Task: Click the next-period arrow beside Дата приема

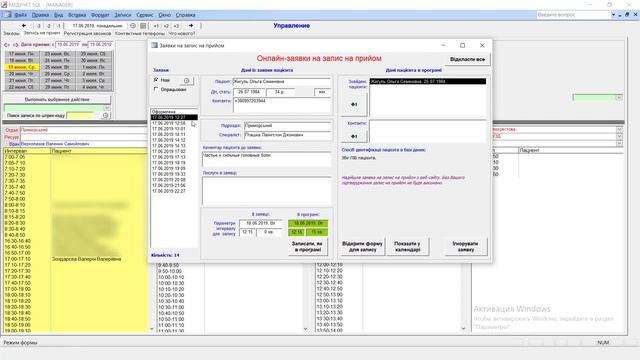Action: pos(16,44)
